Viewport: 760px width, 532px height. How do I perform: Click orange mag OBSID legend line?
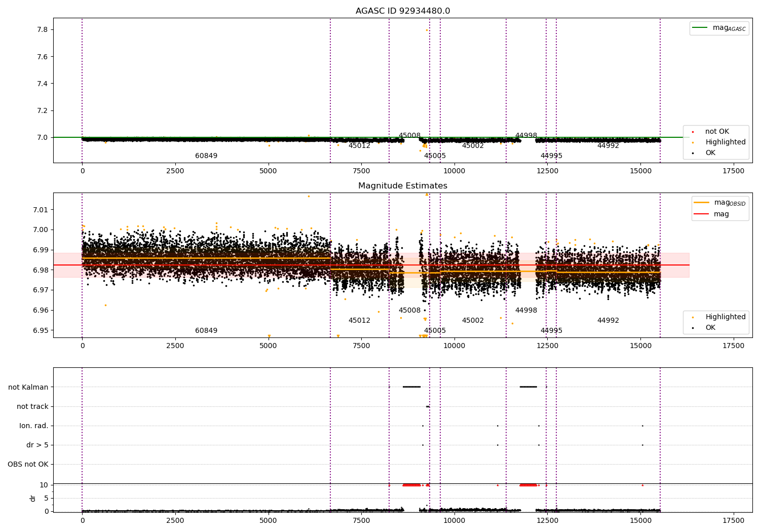click(701, 203)
